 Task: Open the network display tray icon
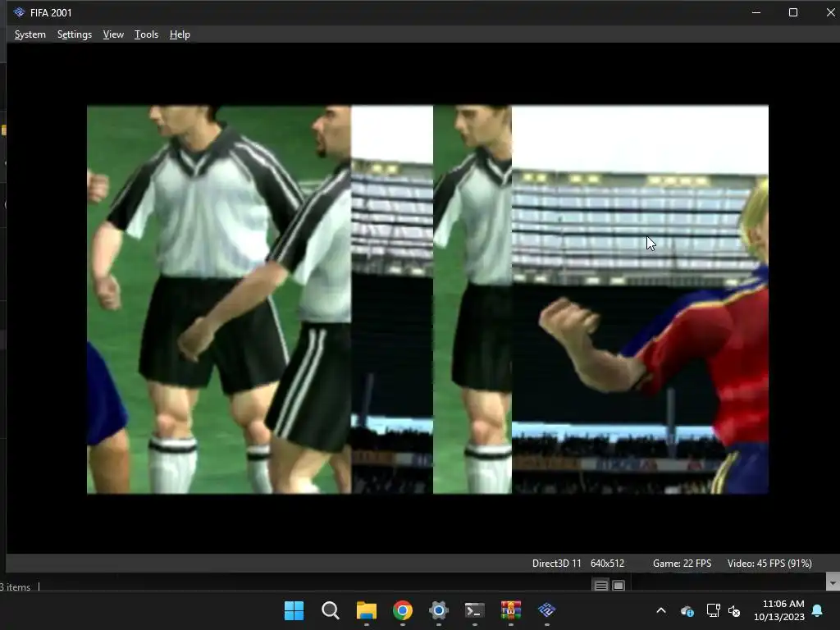713,610
